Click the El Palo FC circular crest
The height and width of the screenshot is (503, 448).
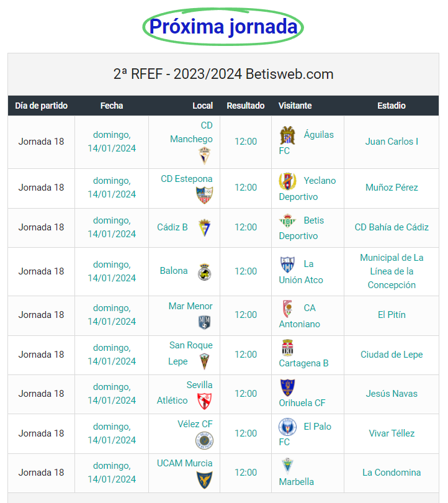tap(287, 427)
